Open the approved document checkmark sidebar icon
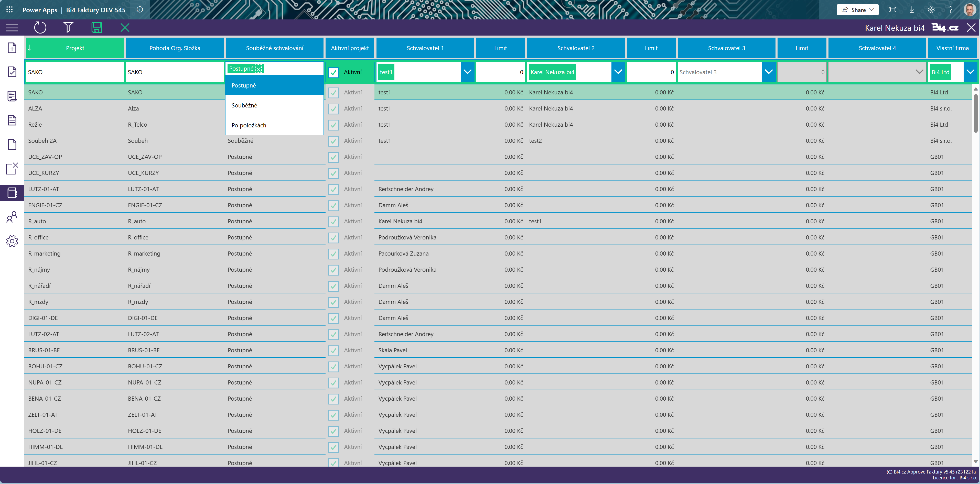This screenshot has height=484, width=980. [x=12, y=71]
